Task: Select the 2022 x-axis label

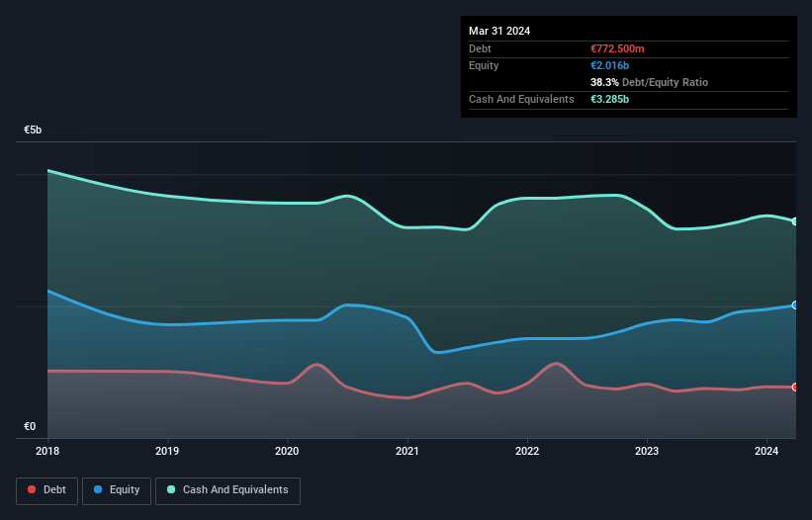Action: click(527, 451)
